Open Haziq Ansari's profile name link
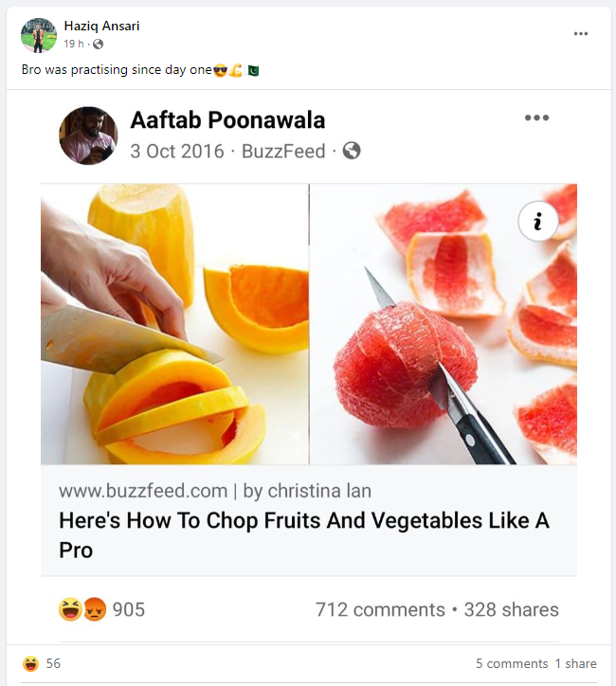 pyautogui.click(x=101, y=26)
